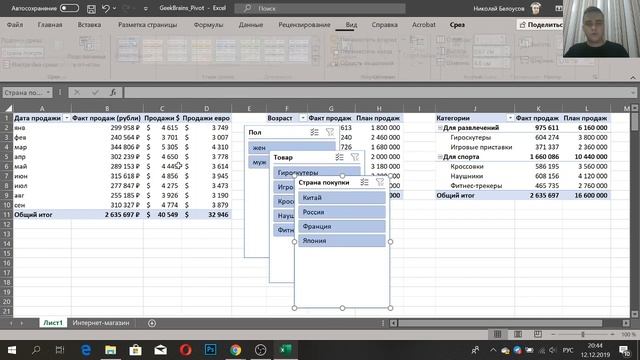Filter the slicer by Япония
The image size is (640, 360).
coord(342,240)
